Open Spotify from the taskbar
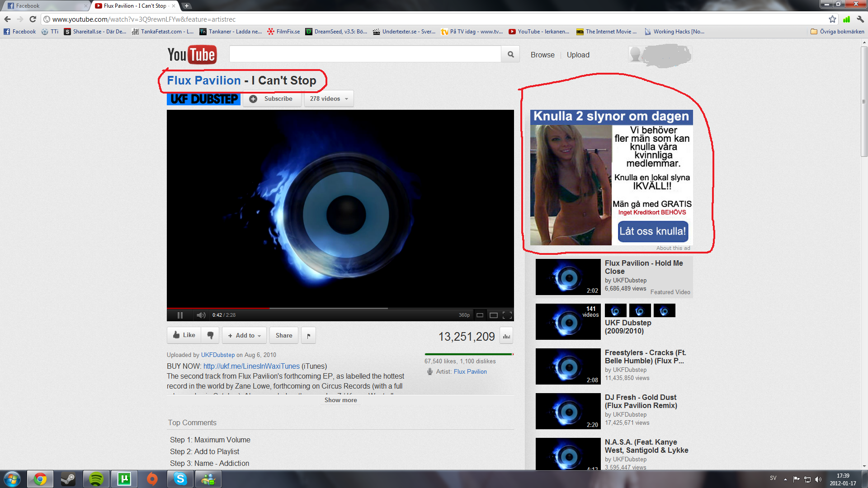This screenshot has height=488, width=868. (x=96, y=479)
